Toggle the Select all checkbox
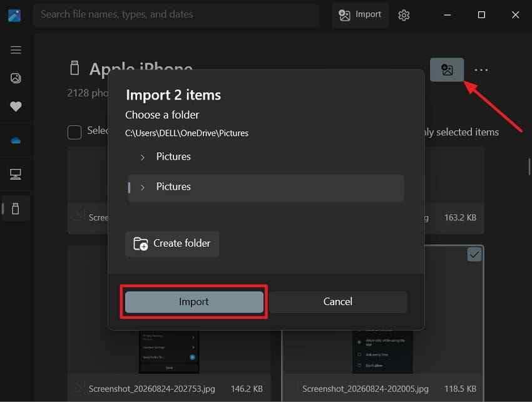 (74, 132)
